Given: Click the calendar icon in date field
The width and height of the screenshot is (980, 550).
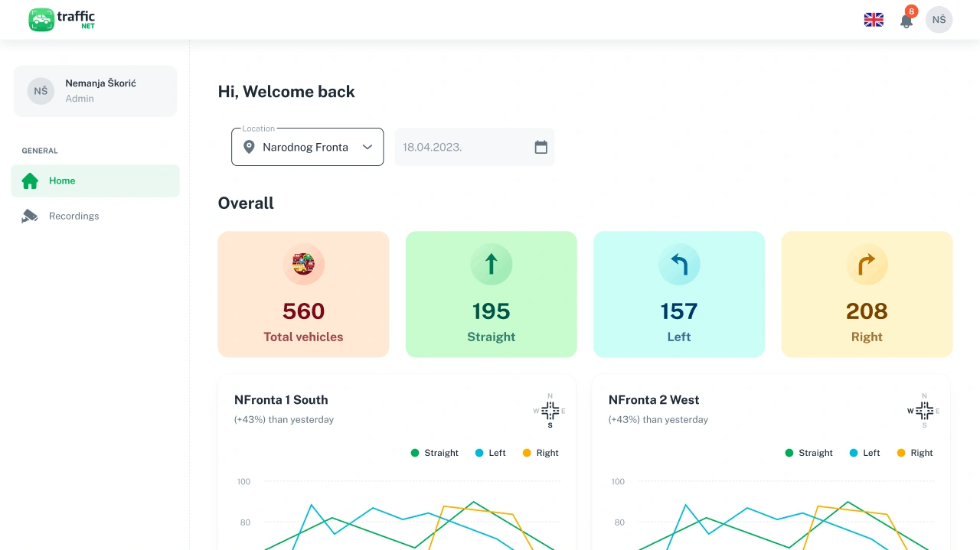Looking at the screenshot, I should tap(541, 147).
